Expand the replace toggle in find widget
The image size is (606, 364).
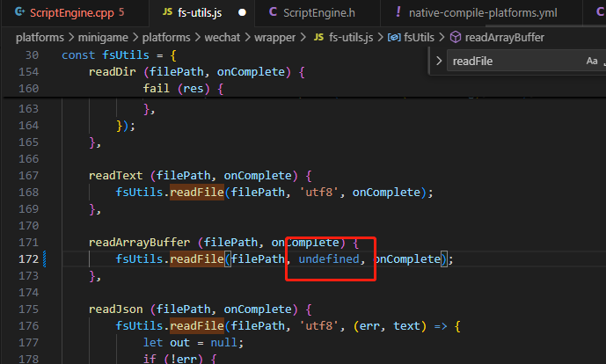439,61
